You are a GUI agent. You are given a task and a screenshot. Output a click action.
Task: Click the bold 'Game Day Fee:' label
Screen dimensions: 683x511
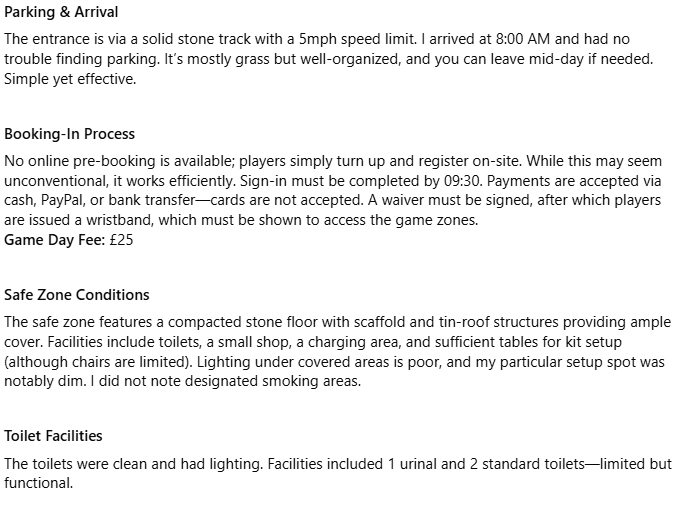click(54, 241)
